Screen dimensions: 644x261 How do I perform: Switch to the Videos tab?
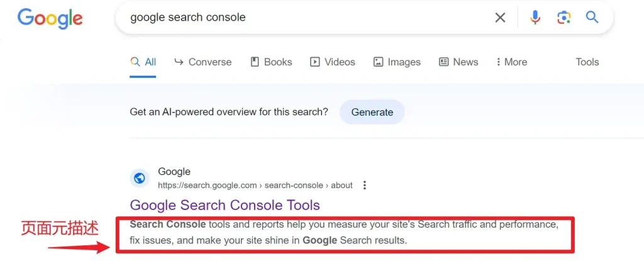tap(332, 62)
